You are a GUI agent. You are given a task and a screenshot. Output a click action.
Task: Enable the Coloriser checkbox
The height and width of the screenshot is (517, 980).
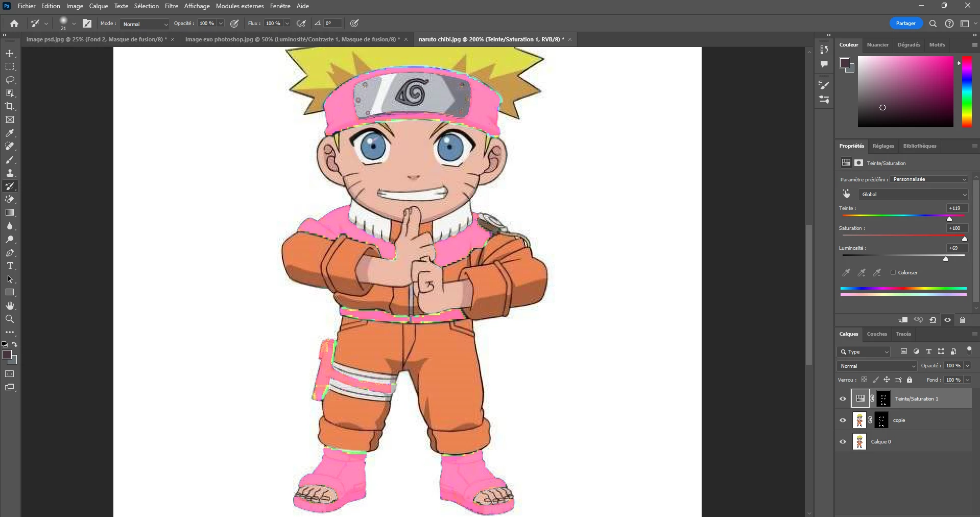(893, 273)
